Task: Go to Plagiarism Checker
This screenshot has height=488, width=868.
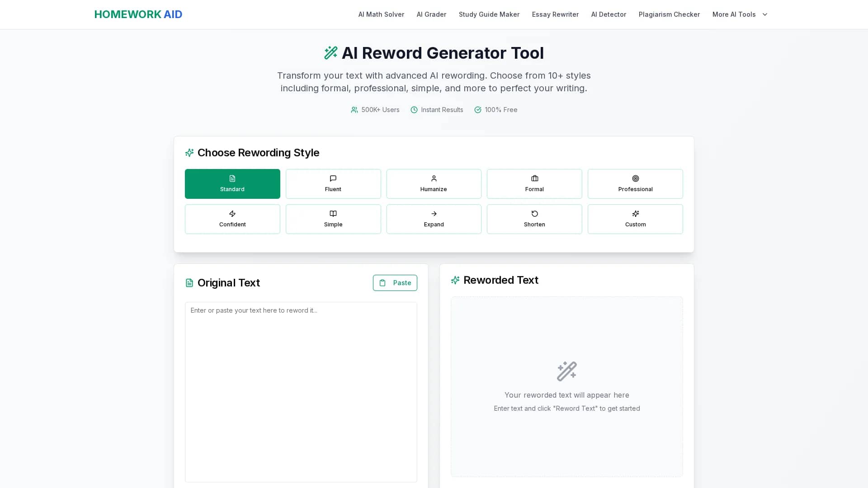Action: (669, 14)
